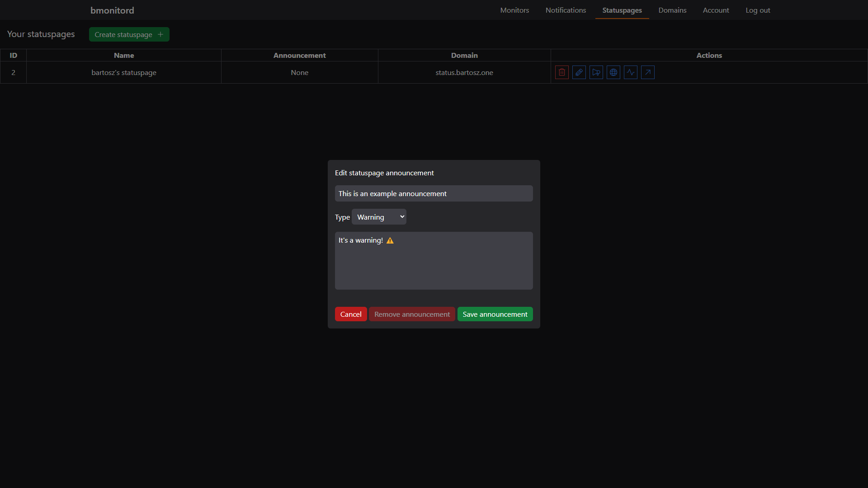The image size is (868, 488).
Task: Open the Notifications page
Action: point(566,10)
